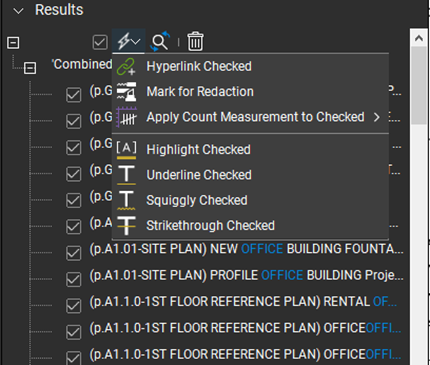Select result NEW OFFICE BUILDING FOUNTA...

[246, 249]
